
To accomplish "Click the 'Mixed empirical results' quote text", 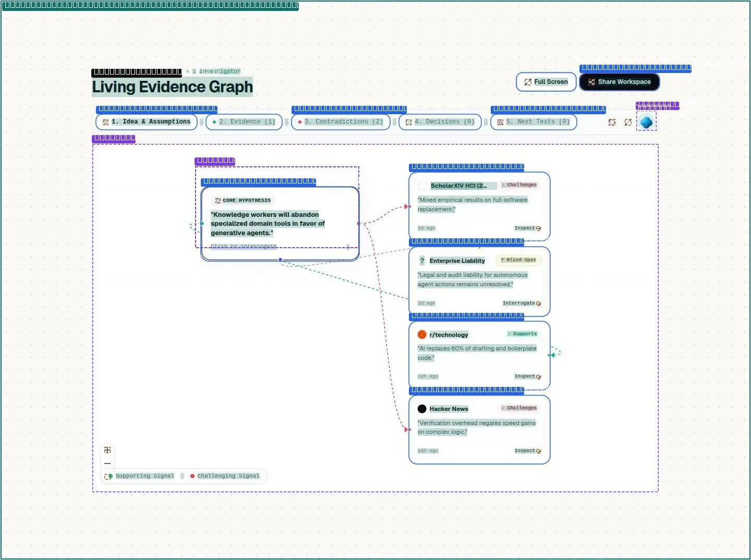I will pyautogui.click(x=473, y=204).
